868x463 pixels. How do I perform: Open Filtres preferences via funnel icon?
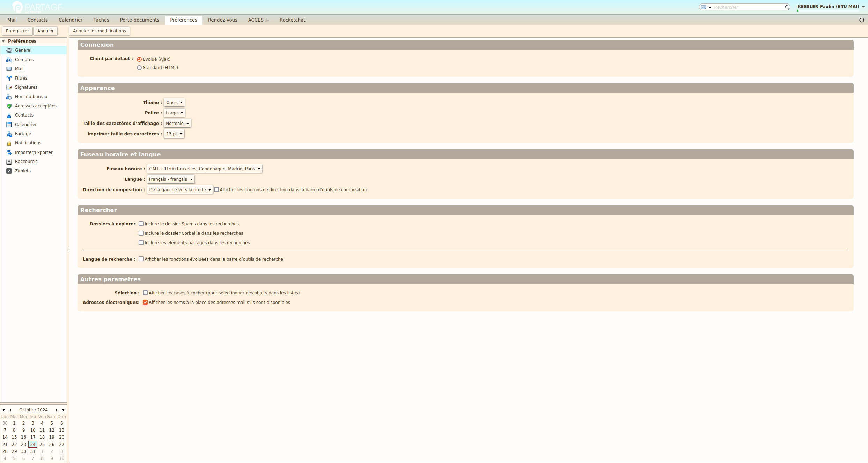[x=9, y=78]
